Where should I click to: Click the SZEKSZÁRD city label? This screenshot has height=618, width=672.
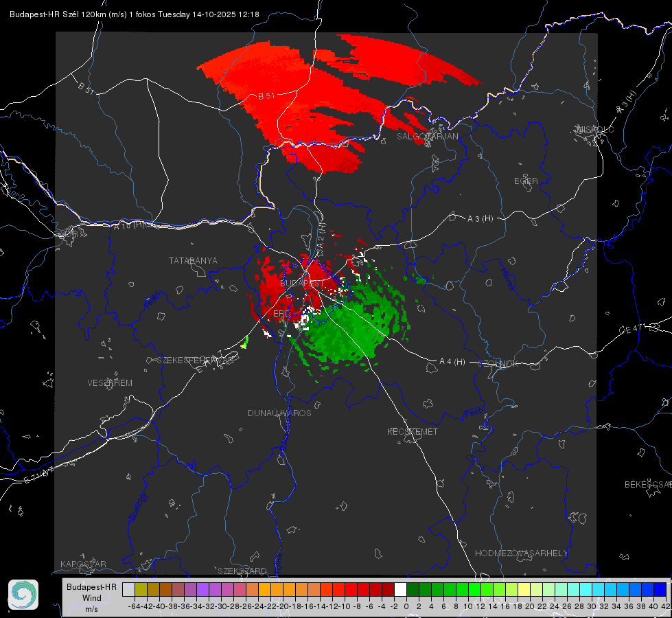(x=242, y=571)
